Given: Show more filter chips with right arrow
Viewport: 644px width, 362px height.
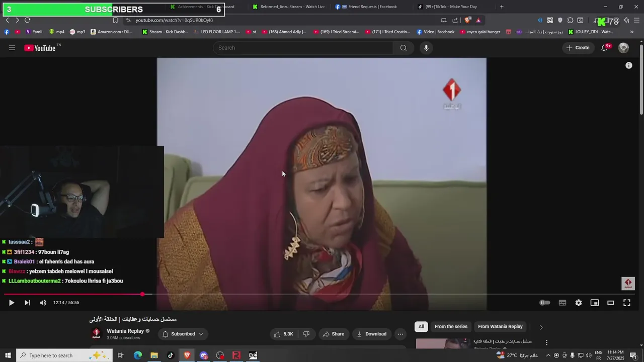Looking at the screenshot, I should 541,327.
